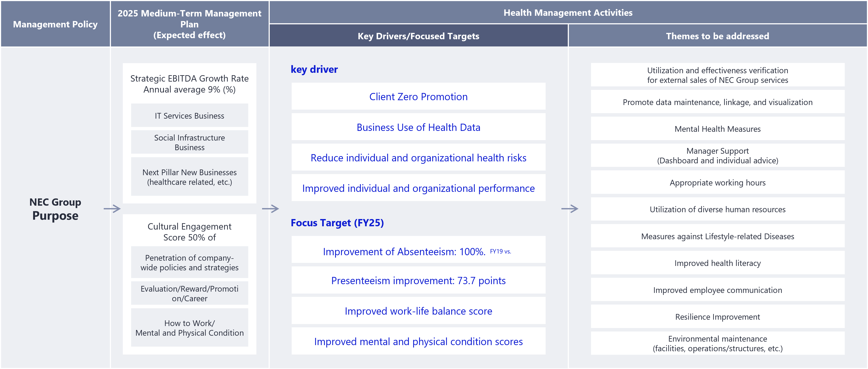
Task: Click Improved individual and organizational performance
Action: 418,188
